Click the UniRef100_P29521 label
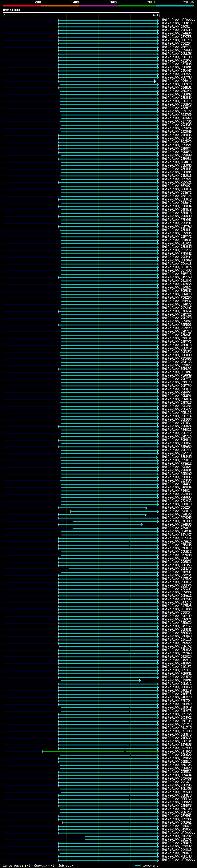 pos(176,182)
